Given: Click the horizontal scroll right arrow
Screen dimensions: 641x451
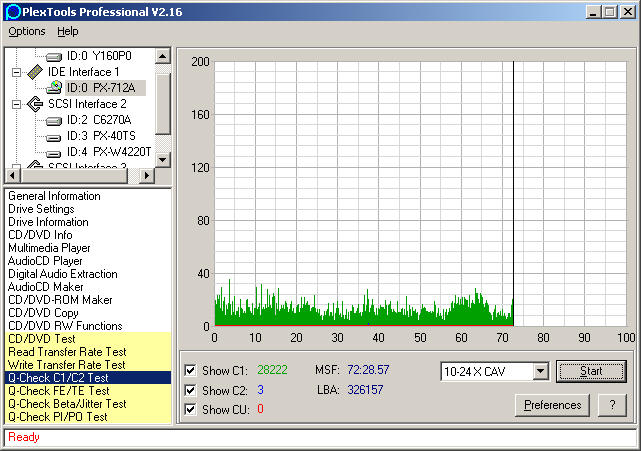Looking at the screenshot, I should coord(147,176).
